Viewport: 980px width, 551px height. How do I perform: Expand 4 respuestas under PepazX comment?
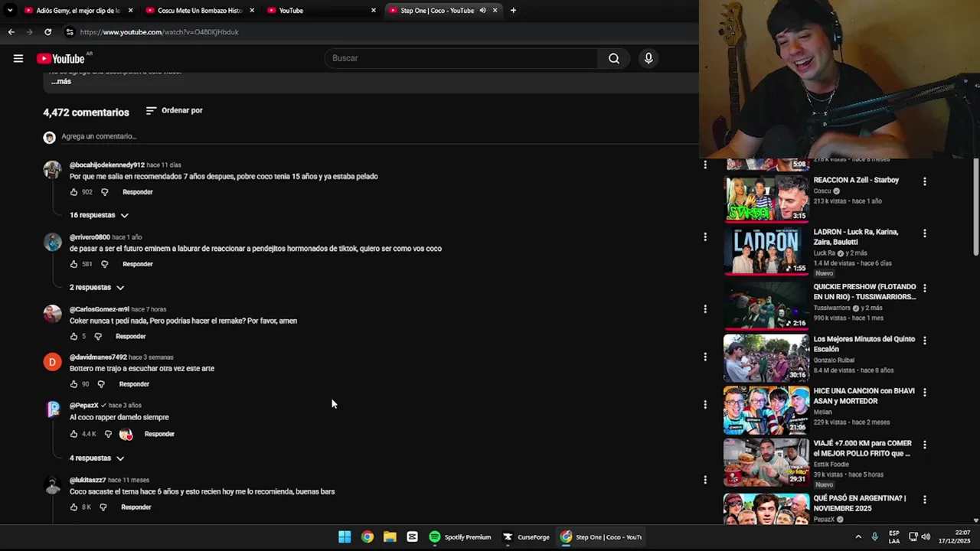[96, 458]
